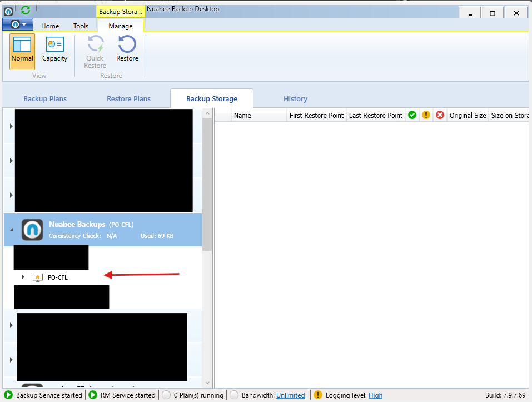Click the green success column icon
Viewport: 532px width, 402px height.
[412, 115]
